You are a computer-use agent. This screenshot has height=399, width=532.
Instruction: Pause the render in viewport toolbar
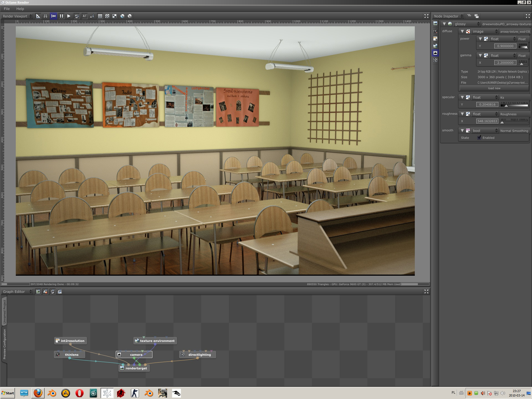[61, 16]
